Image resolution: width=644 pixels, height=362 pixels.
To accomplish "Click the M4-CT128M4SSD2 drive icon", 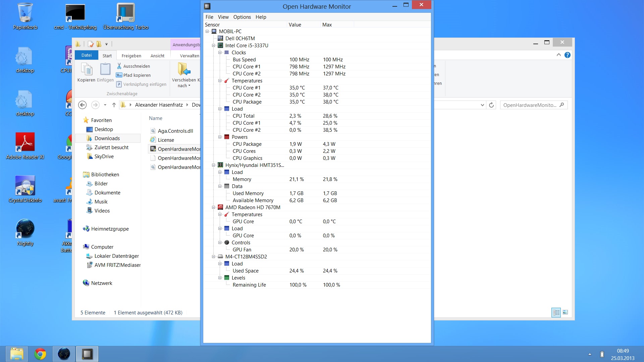I will (x=220, y=257).
